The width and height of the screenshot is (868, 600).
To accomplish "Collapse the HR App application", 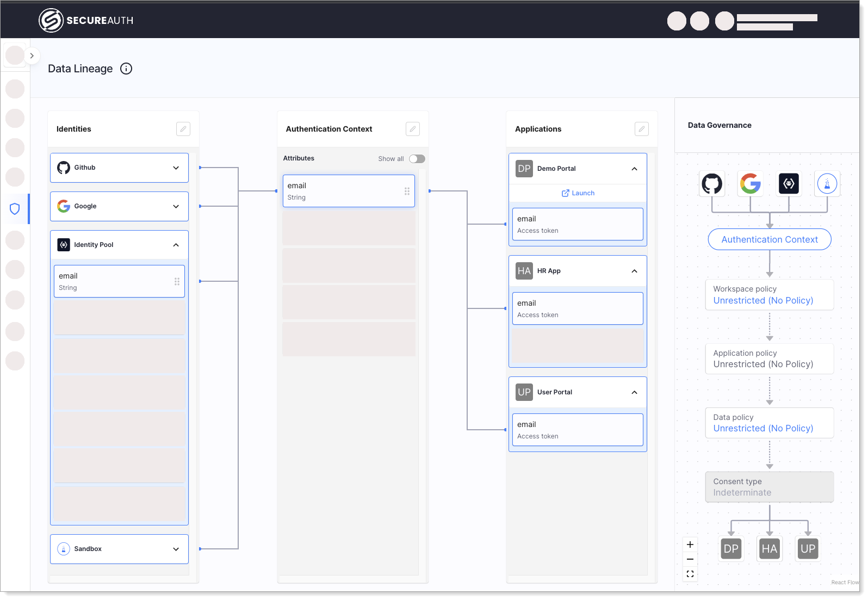I will 634,271.
